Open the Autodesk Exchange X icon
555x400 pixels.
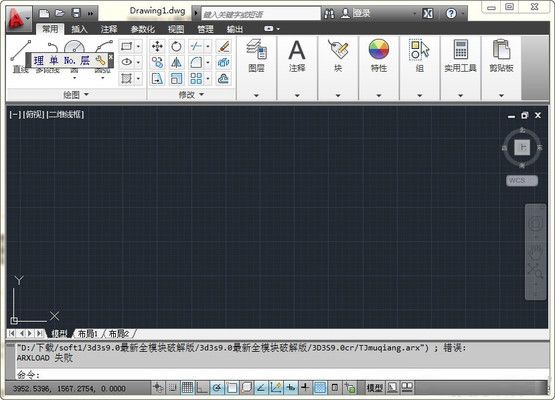click(428, 14)
